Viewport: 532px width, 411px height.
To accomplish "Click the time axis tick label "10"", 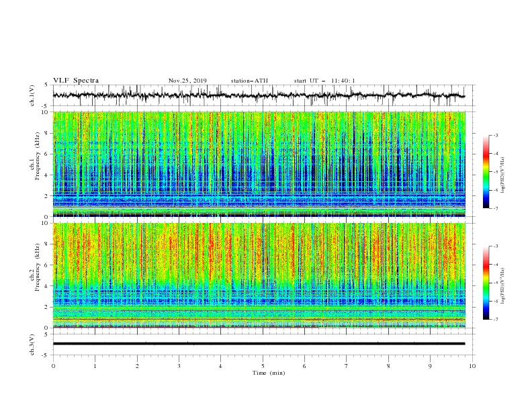I will (x=472, y=366).
